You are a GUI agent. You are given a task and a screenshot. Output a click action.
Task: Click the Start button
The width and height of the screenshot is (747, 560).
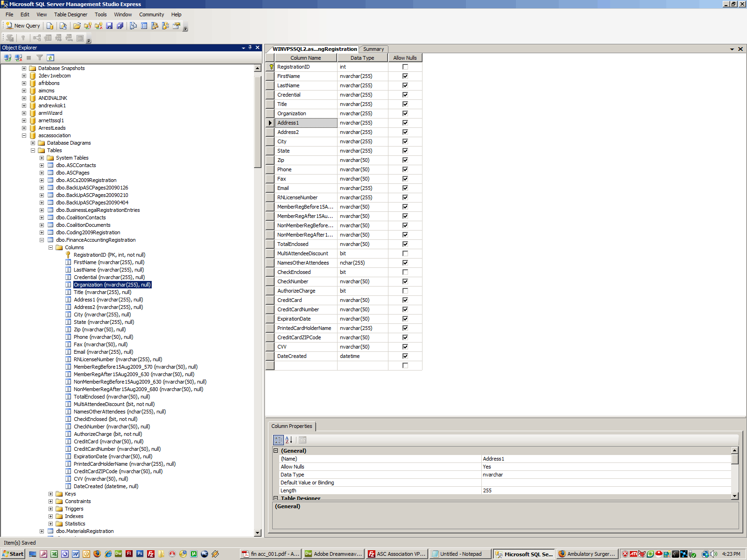(x=13, y=554)
